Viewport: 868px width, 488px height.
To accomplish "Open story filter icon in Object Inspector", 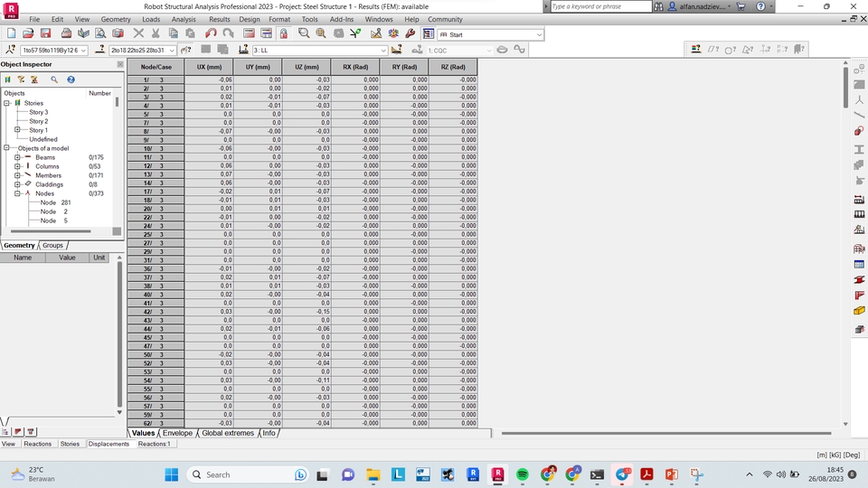I will click(x=8, y=80).
